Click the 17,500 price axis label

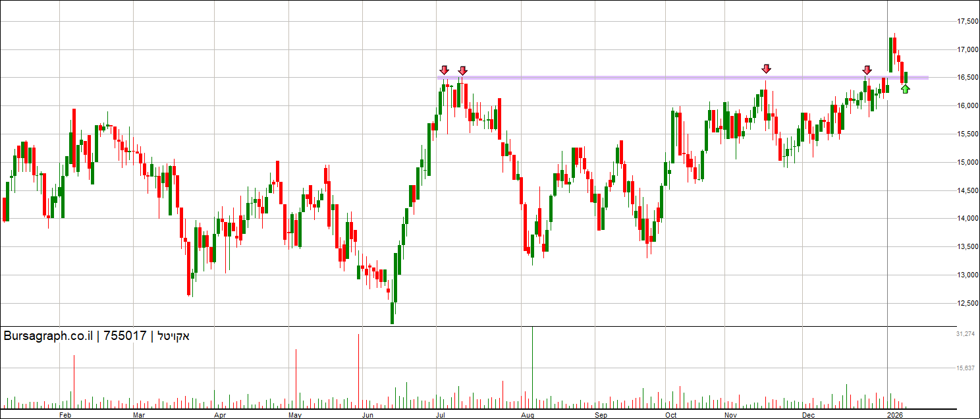(x=966, y=22)
